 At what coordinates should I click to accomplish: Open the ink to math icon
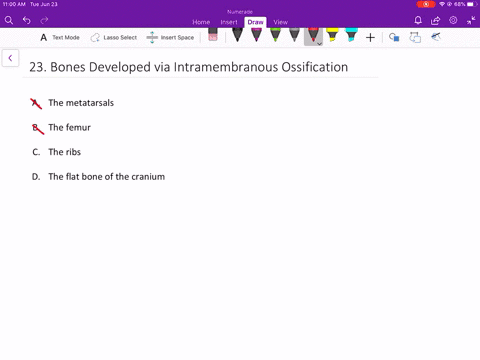click(436, 37)
